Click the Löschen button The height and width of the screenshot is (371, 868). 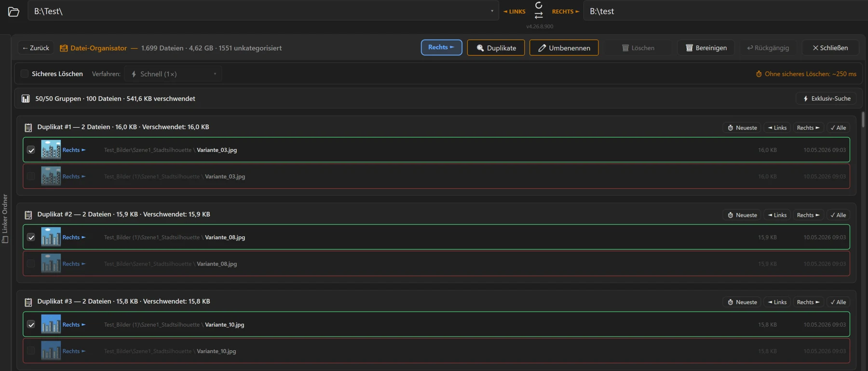point(638,48)
